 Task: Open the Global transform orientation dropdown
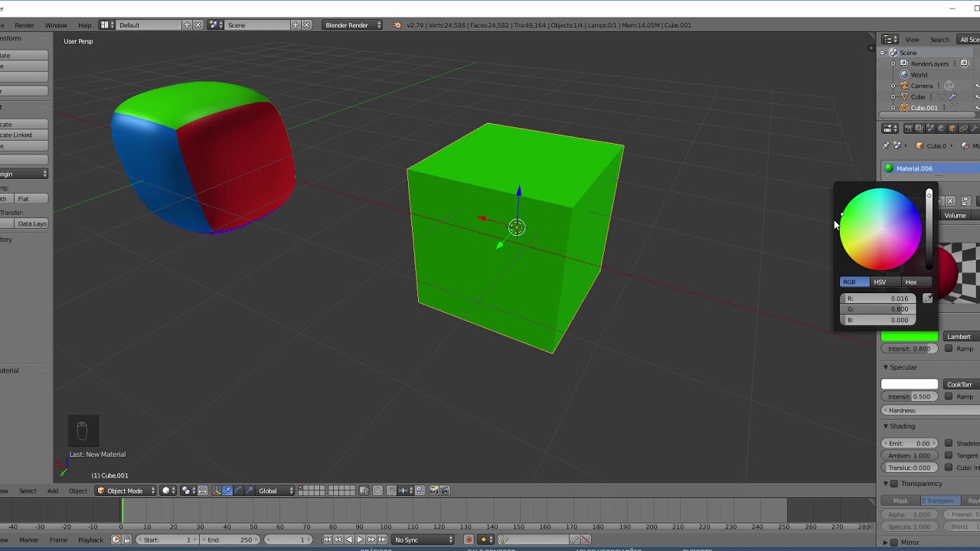click(276, 491)
